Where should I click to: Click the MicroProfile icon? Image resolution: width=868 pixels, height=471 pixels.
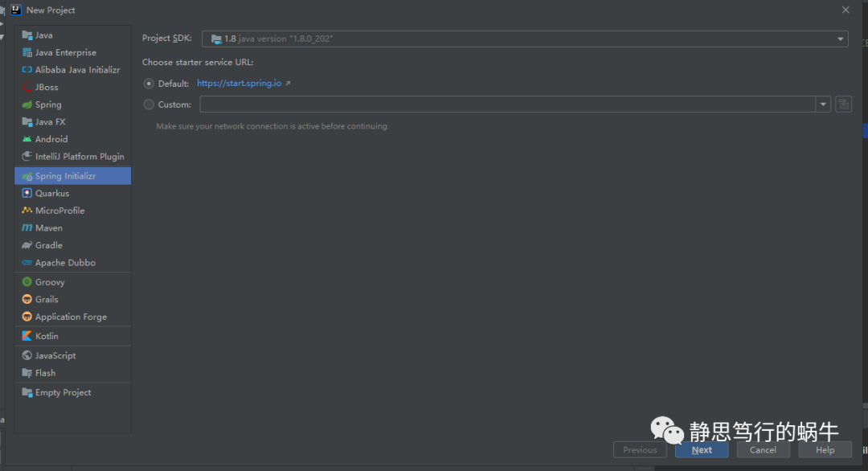[27, 211]
